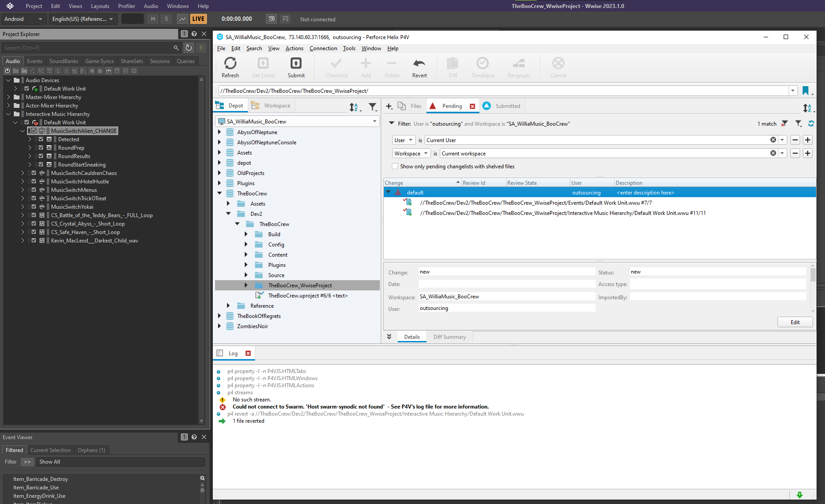Screen dimensions: 825x504
Task: Uncheck MusicSwitchMenus in the Project Explorer
Action: point(34,190)
